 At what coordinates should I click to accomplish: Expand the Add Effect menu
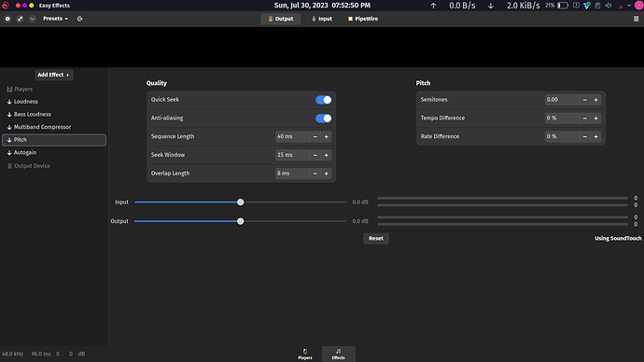[x=54, y=75]
